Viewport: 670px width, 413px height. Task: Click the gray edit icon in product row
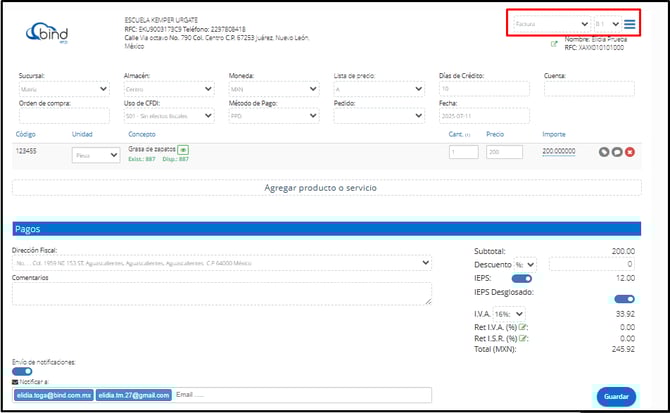click(x=604, y=152)
